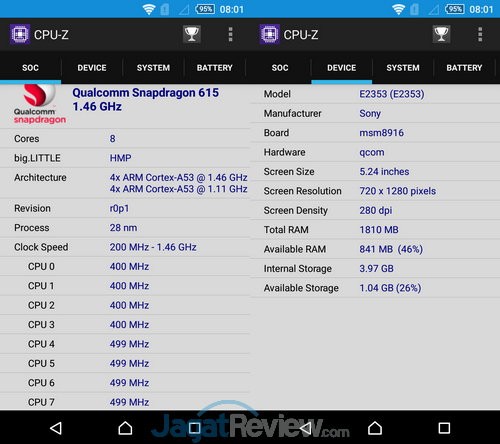Tap Clock Speed 200 MHz - 1.46 GHz
Image resolution: width=500 pixels, height=444 pixels.
coord(153,247)
